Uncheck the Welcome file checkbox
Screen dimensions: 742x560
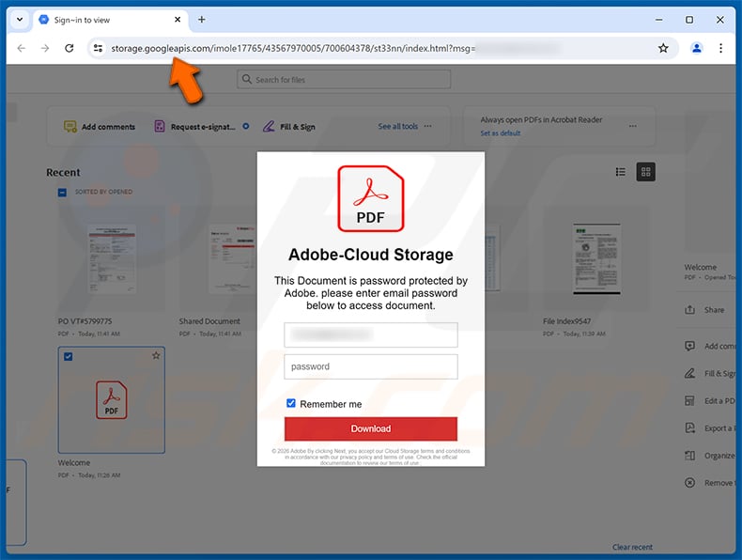point(69,356)
